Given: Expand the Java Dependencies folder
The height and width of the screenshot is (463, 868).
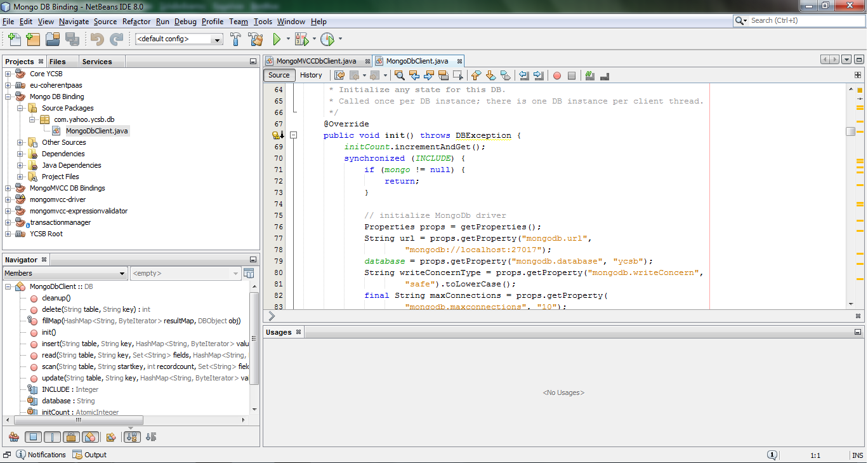Looking at the screenshot, I should (x=20, y=165).
